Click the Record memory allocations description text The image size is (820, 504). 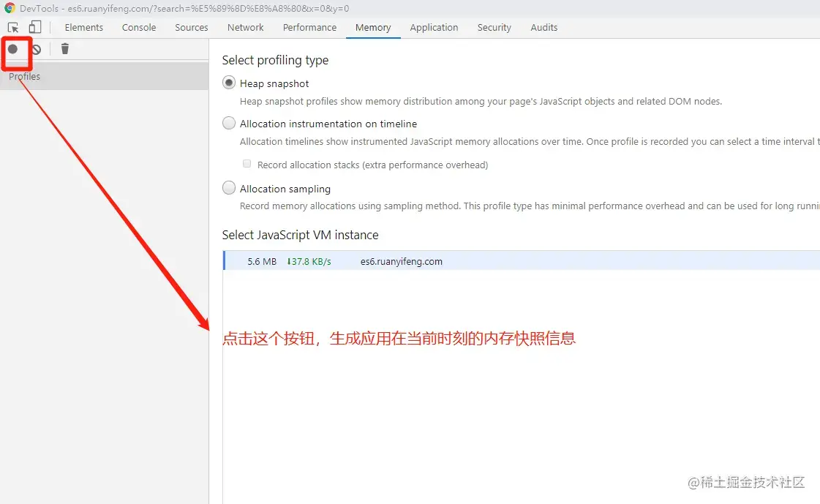(x=530, y=206)
